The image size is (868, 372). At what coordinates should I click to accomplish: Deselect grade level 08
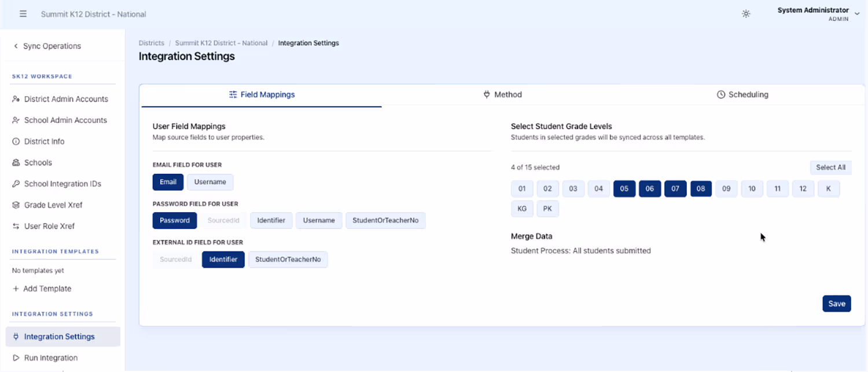701,189
